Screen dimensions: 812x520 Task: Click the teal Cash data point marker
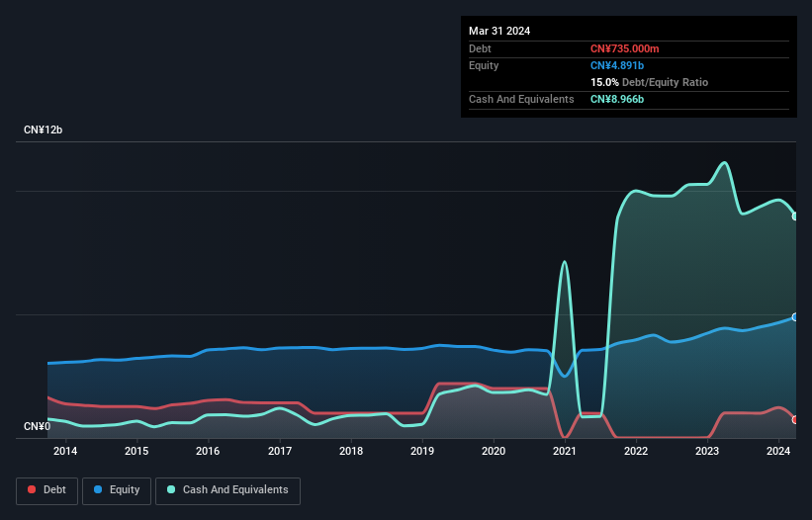(795, 217)
